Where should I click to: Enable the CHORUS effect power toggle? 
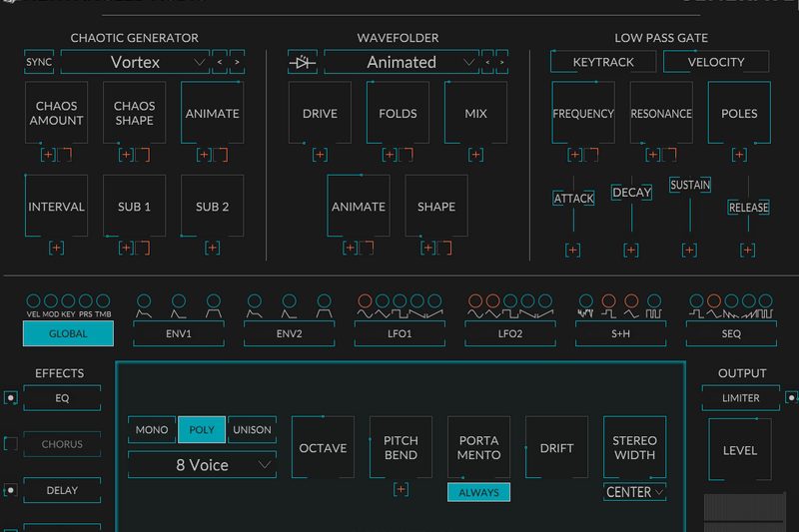11,444
